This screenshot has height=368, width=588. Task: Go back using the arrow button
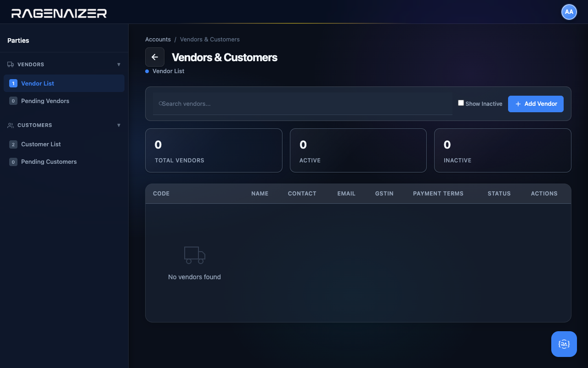click(x=155, y=57)
